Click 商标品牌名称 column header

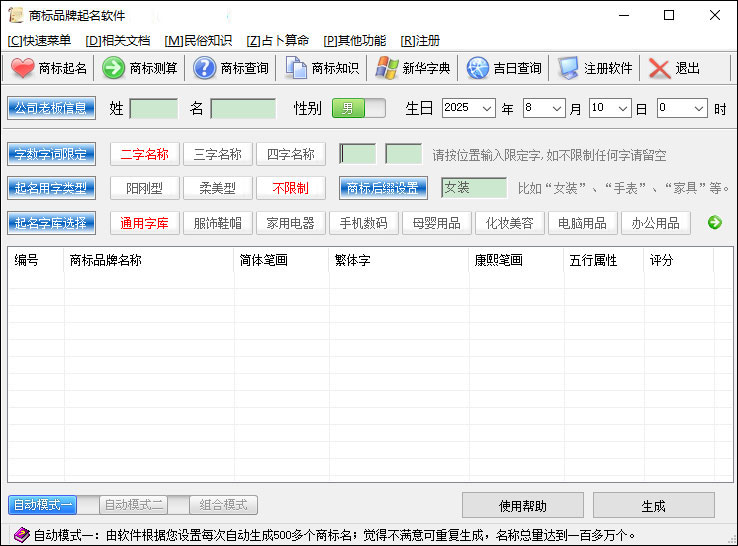(149, 260)
